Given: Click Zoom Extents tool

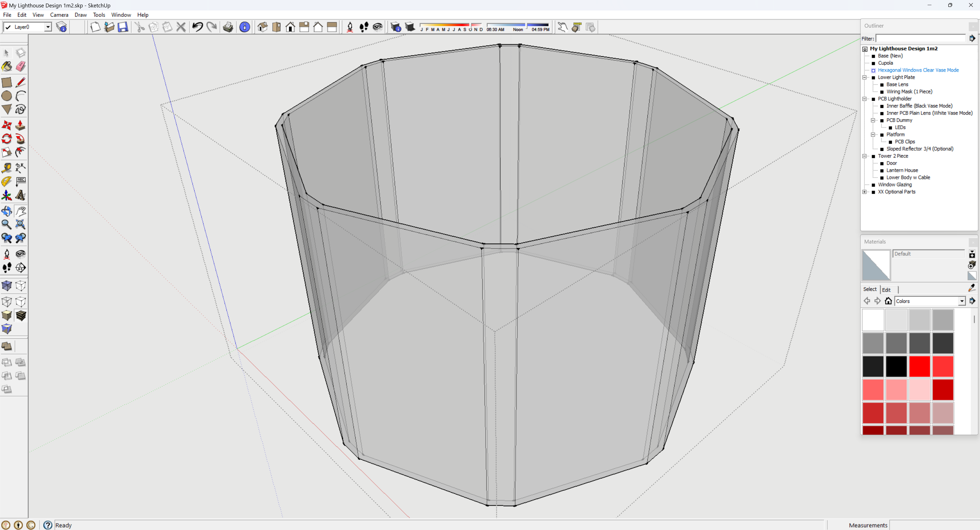Looking at the screenshot, I should [x=20, y=224].
